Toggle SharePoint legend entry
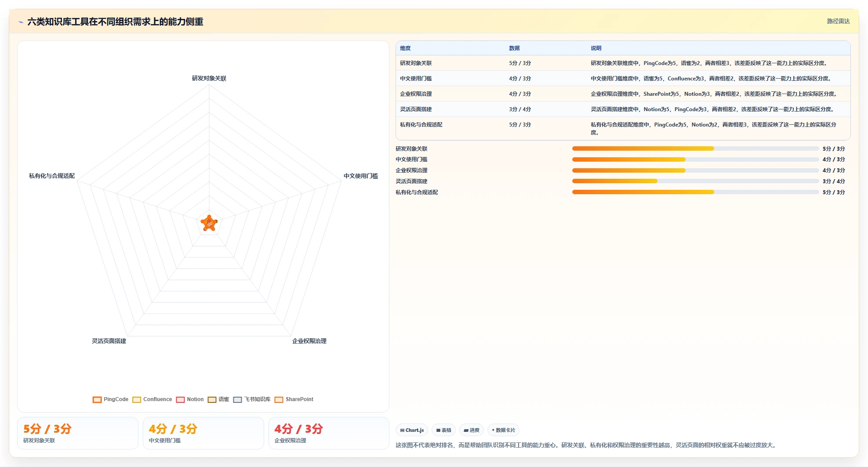868x467 pixels. click(294, 399)
